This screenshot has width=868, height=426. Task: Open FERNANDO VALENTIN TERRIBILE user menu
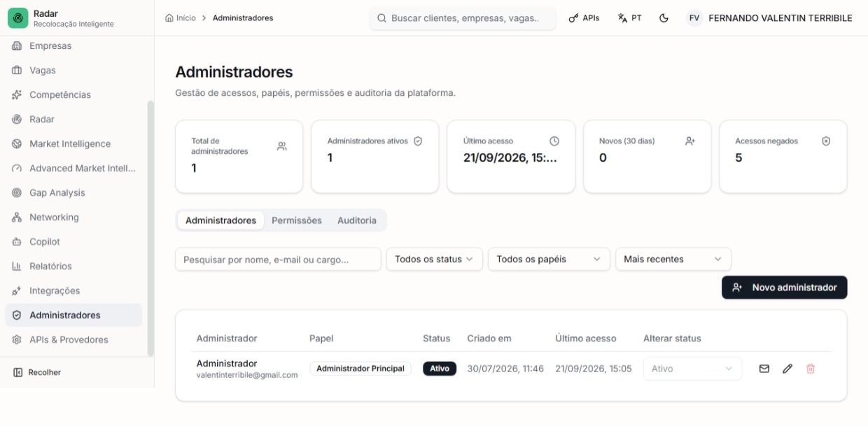point(769,18)
